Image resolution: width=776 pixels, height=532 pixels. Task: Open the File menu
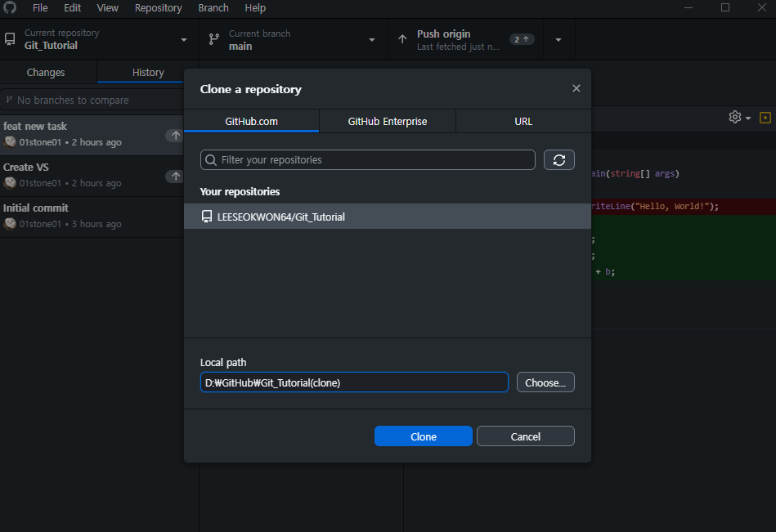[40, 8]
